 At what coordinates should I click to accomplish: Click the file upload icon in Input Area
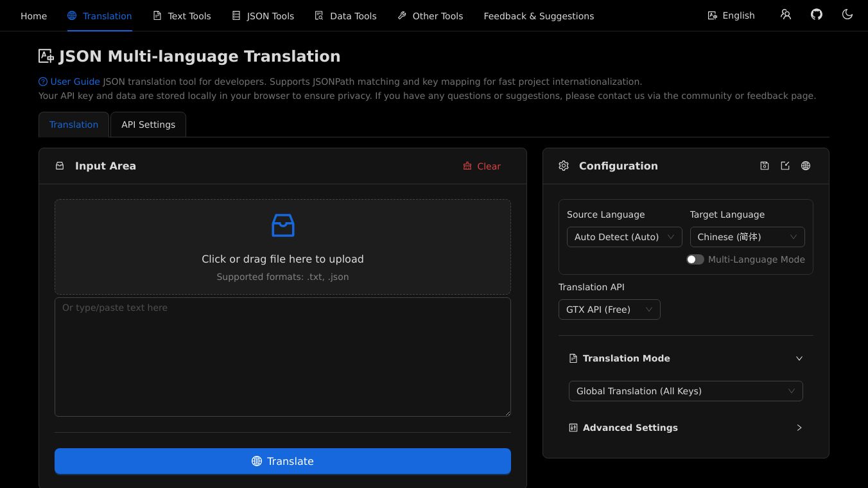(282, 225)
